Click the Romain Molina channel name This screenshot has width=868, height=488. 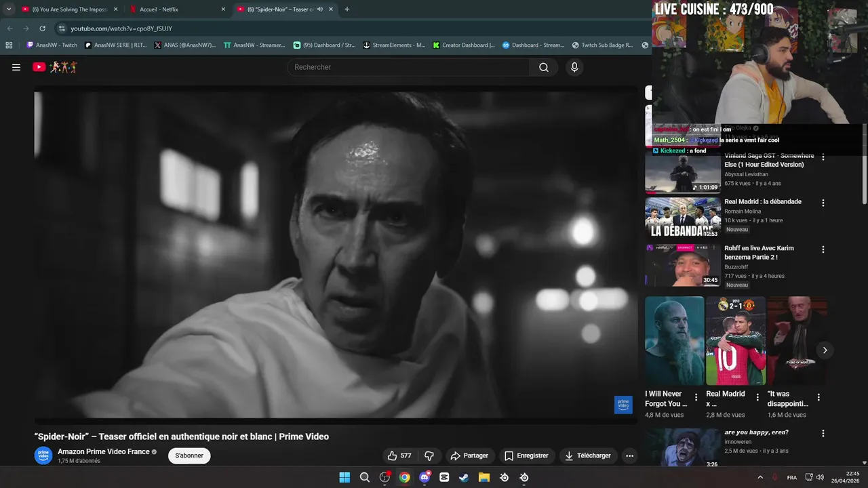pos(743,211)
